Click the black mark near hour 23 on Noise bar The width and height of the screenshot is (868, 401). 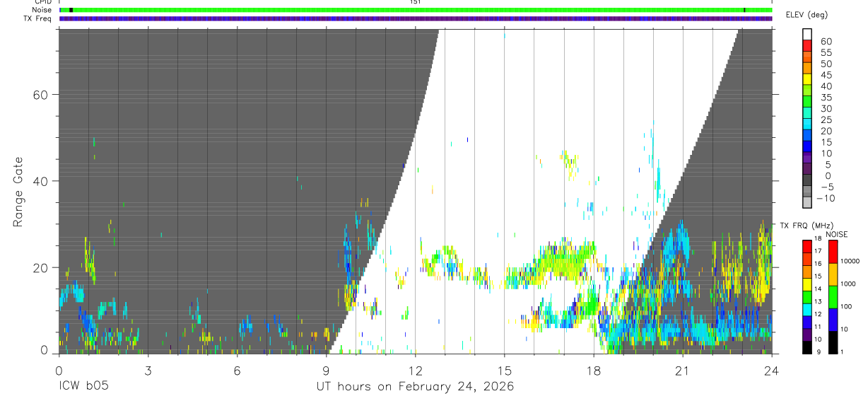pyautogui.click(x=744, y=10)
